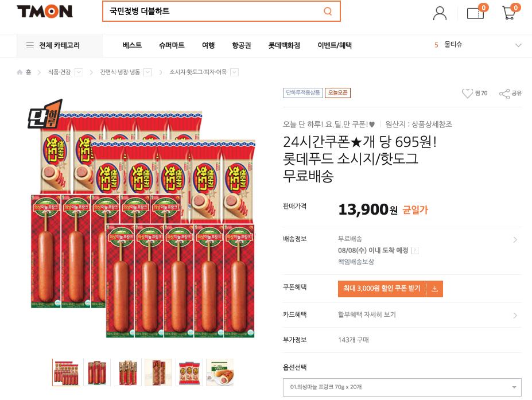The width and height of the screenshot is (532, 400).
Task: Click the home breadcrumb icon
Action: tap(20, 72)
